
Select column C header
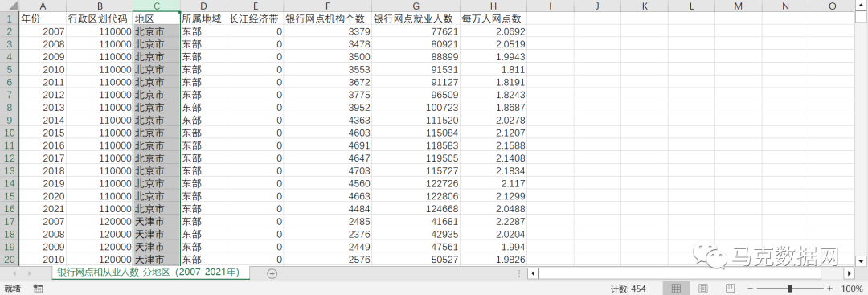click(157, 6)
